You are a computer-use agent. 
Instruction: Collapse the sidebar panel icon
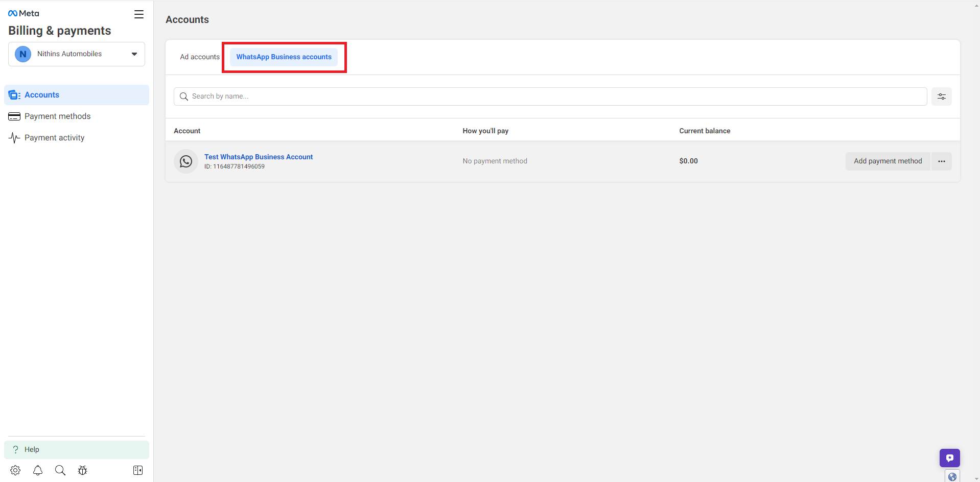(x=138, y=470)
